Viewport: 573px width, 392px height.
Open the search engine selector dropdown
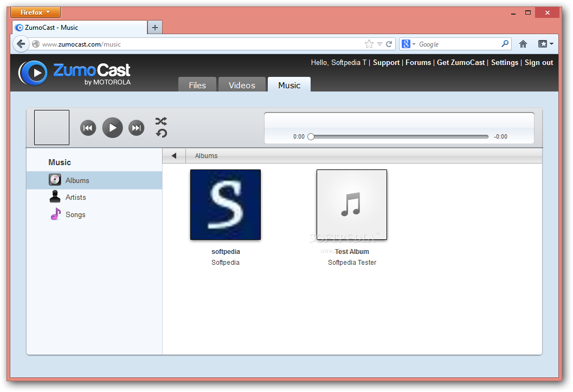409,44
